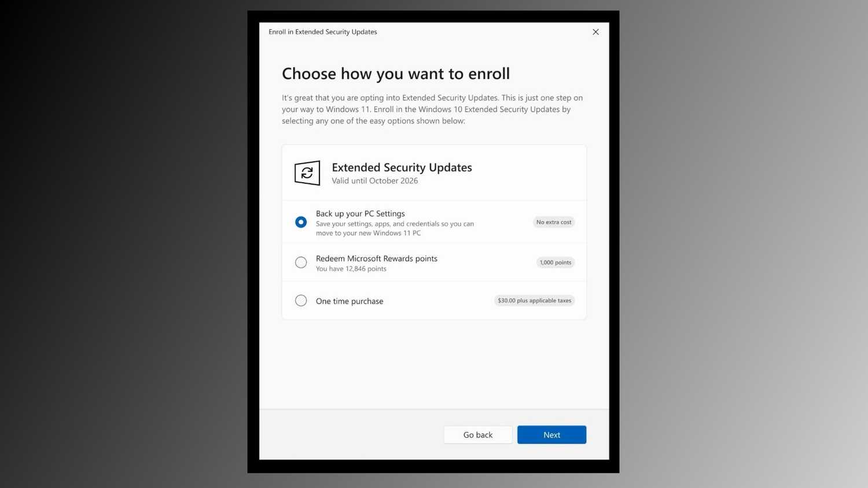Click the One time purchase label
Screen dimensions: 868x488
pos(350,301)
